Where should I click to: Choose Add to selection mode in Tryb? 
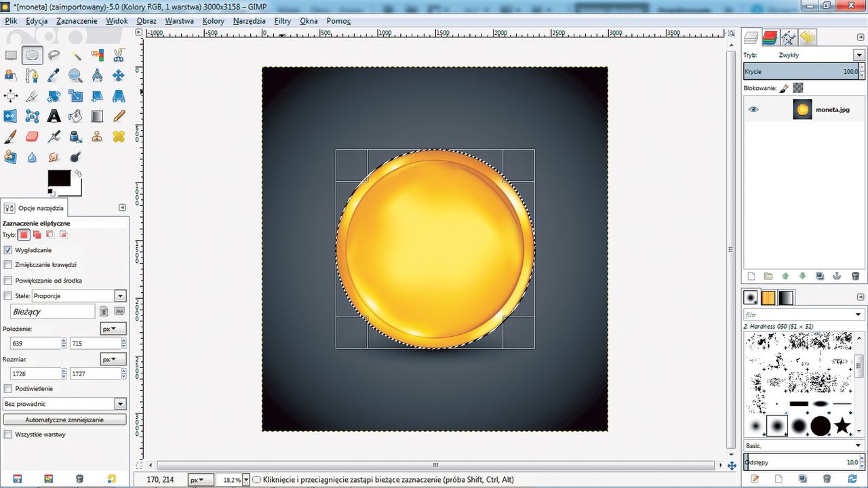point(37,235)
